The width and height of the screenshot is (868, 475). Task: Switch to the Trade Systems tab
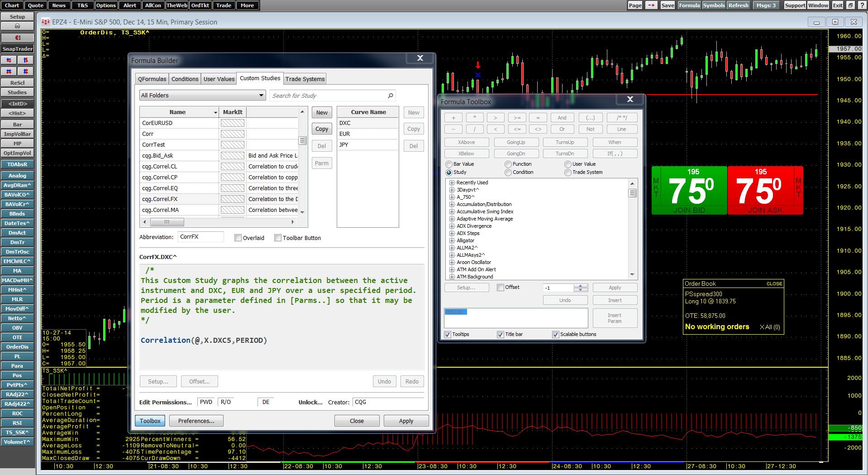pyautogui.click(x=305, y=79)
